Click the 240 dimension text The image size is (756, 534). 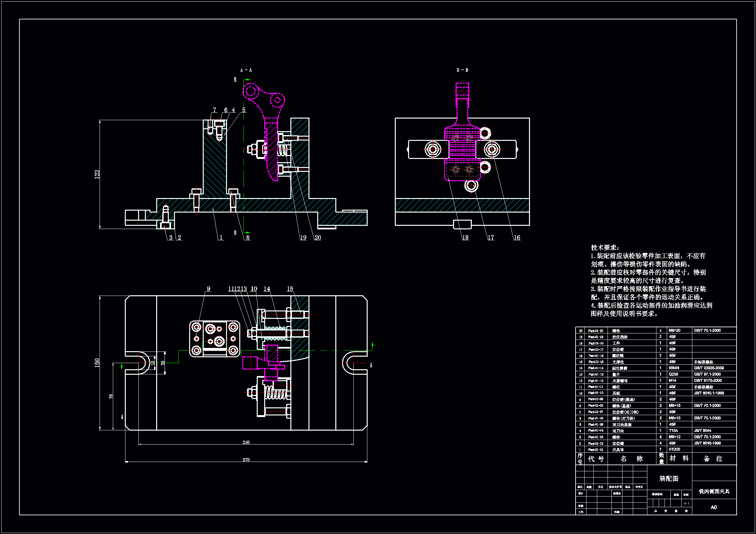[246, 442]
